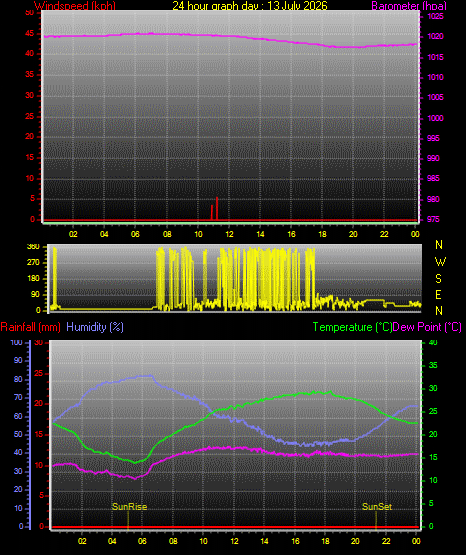This screenshot has height=555, width=466.
Task: Click the E wind direction label
Action: coord(438,295)
